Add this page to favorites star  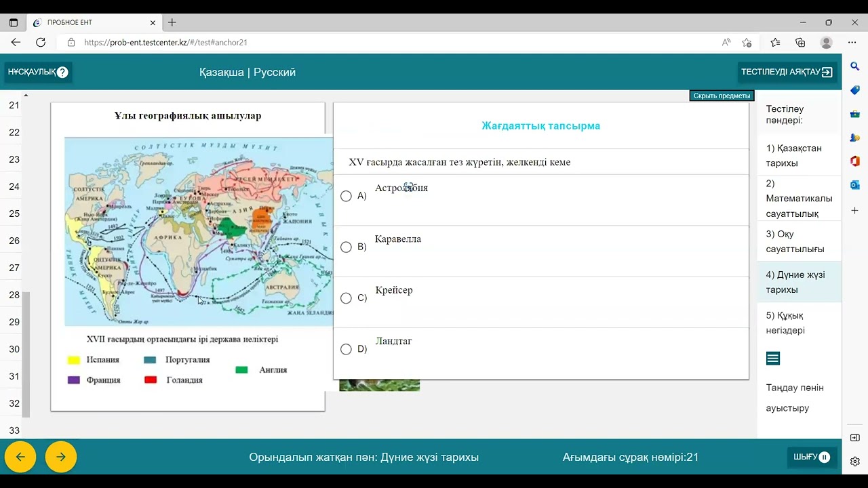747,42
